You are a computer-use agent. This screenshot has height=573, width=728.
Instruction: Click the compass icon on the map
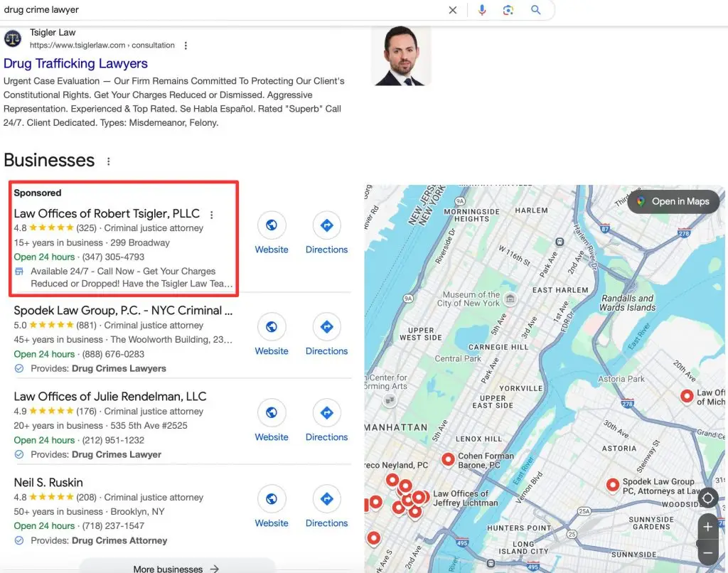point(708,498)
